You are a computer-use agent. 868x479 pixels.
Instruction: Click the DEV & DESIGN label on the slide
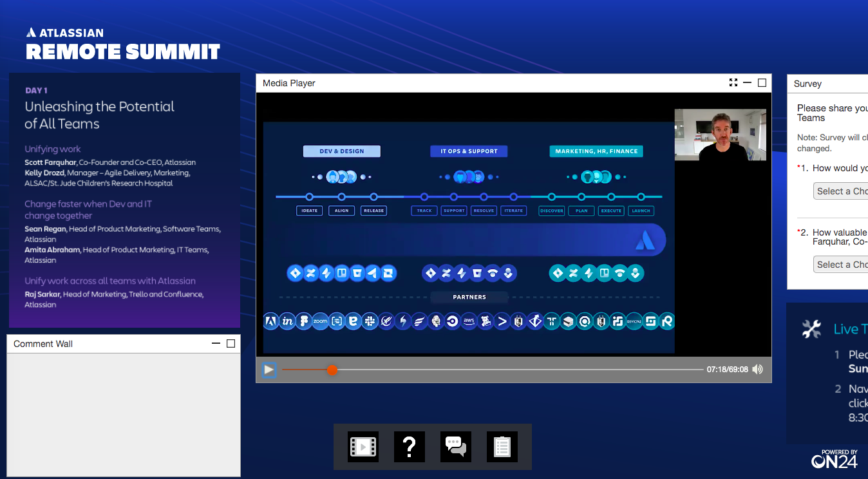(342, 151)
